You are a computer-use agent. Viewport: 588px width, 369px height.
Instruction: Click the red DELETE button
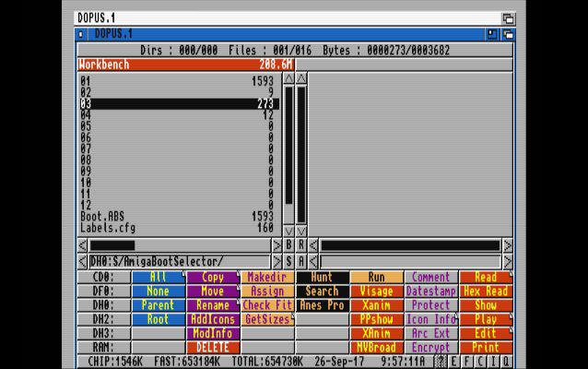pos(213,347)
